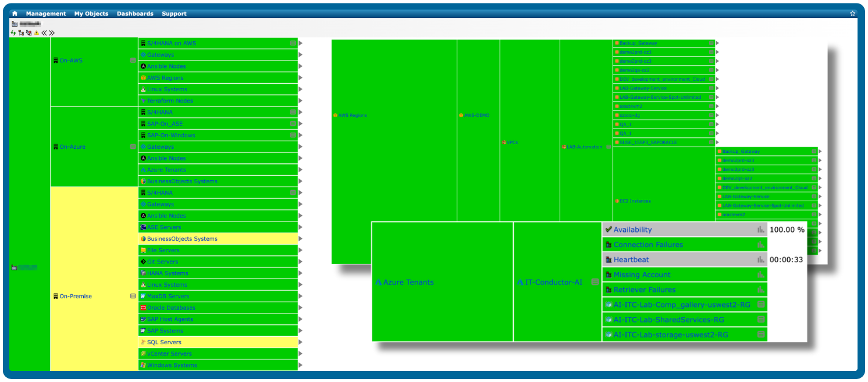
Task: Open the Dashboards menu
Action: (x=135, y=13)
